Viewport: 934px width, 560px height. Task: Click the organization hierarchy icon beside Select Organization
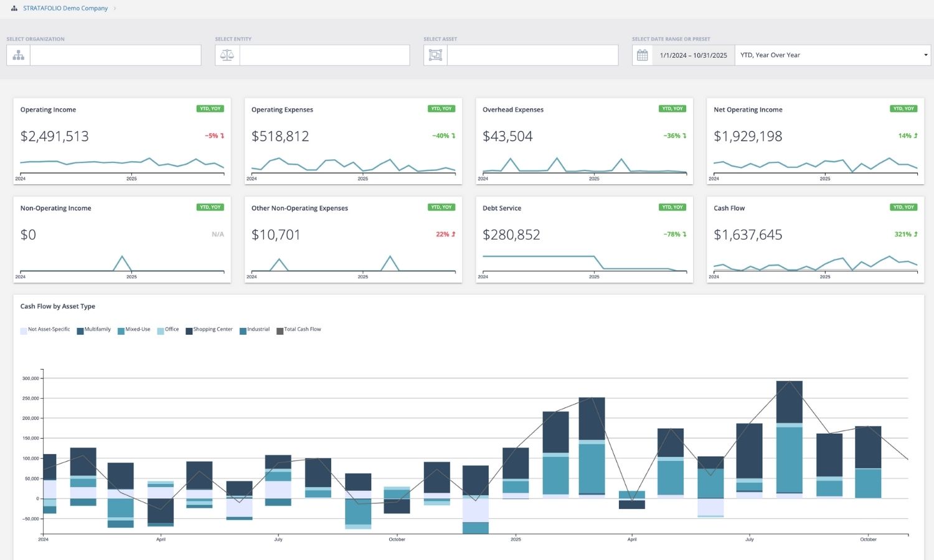click(19, 55)
